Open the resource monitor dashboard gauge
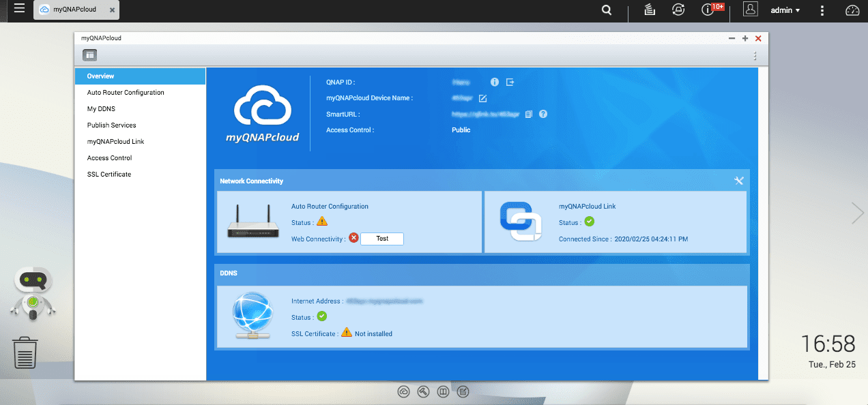 coord(852,10)
